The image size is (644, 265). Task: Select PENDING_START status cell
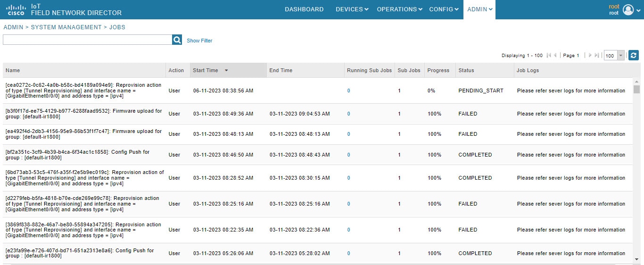tap(481, 91)
